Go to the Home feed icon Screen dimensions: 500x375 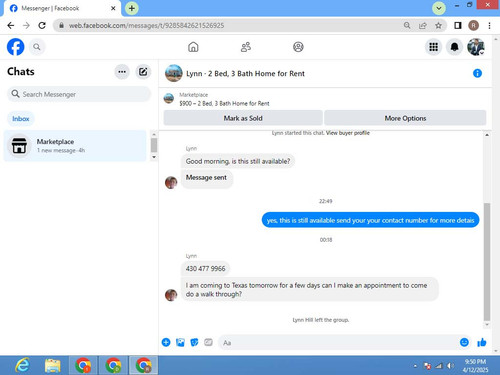(x=193, y=47)
